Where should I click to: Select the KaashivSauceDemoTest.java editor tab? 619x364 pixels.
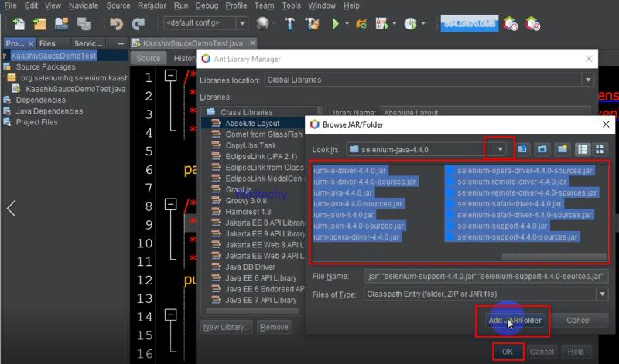(193, 43)
